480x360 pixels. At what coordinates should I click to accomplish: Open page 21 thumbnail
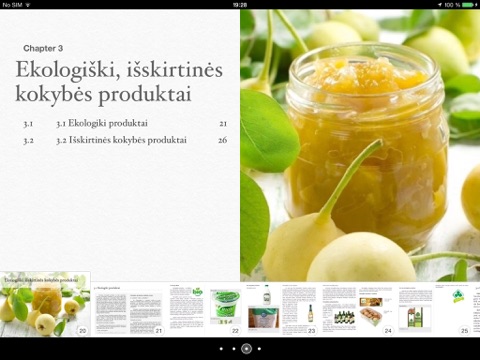(x=129, y=310)
